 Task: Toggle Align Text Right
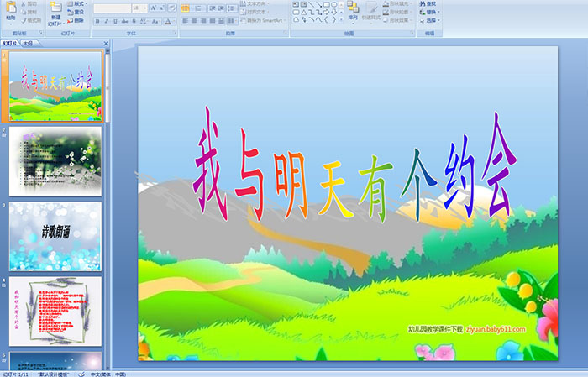[x=203, y=21]
